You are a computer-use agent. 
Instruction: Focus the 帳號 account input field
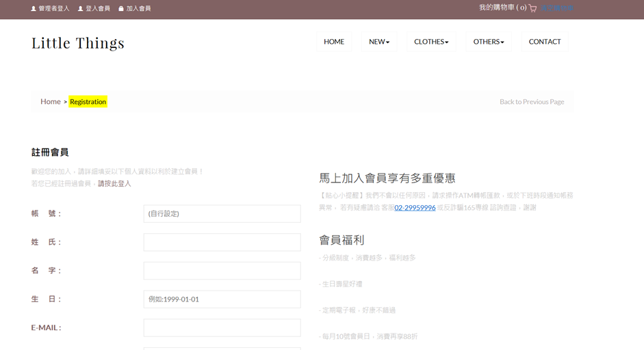click(x=222, y=214)
